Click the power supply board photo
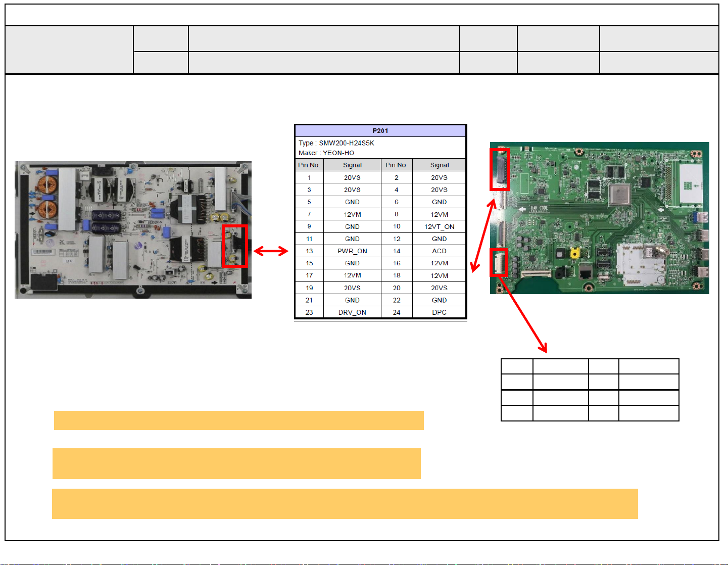This screenshot has width=728, height=565. click(133, 230)
